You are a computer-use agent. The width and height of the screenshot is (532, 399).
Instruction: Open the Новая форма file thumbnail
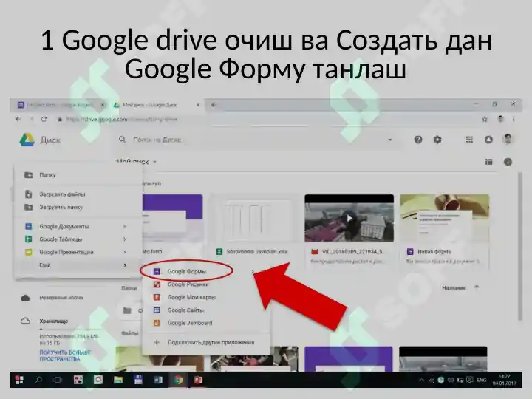pyautogui.click(x=445, y=218)
